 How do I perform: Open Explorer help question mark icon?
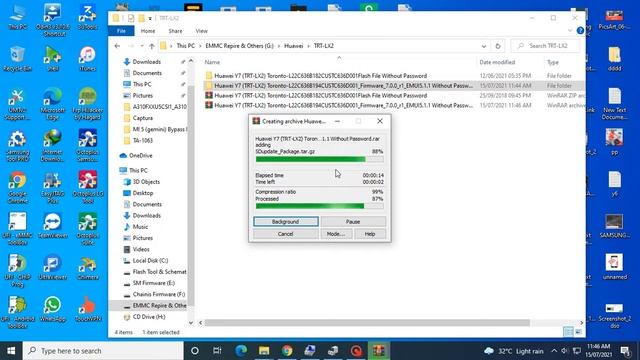580,31
